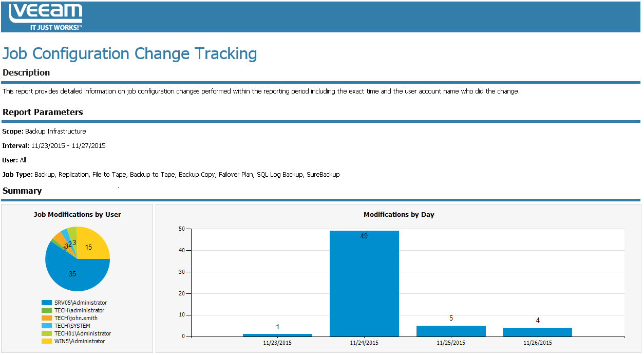Click the TECH\administrator legend label
Image resolution: width=644 pixels, height=355 pixels.
click(x=79, y=310)
